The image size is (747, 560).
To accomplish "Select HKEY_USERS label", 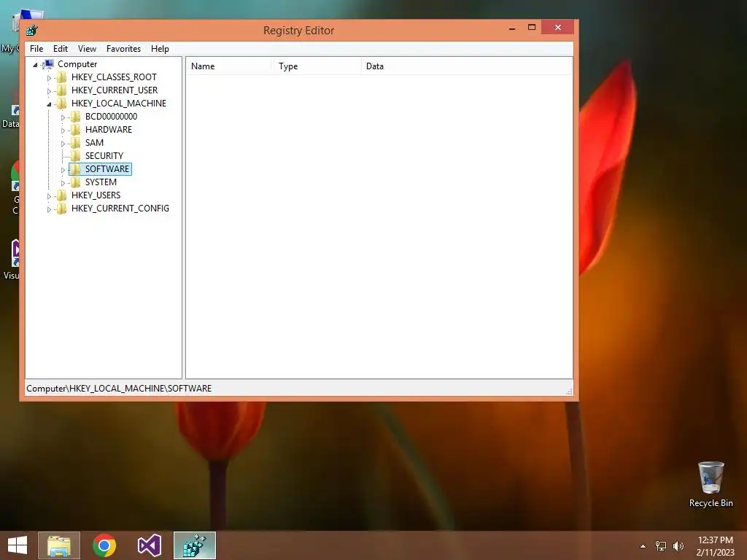I will pos(96,195).
